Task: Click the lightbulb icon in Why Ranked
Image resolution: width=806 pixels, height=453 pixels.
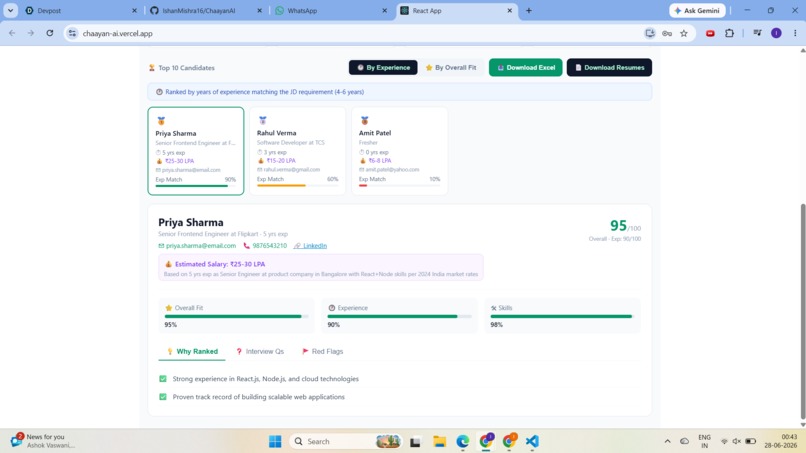Action: pyautogui.click(x=170, y=351)
